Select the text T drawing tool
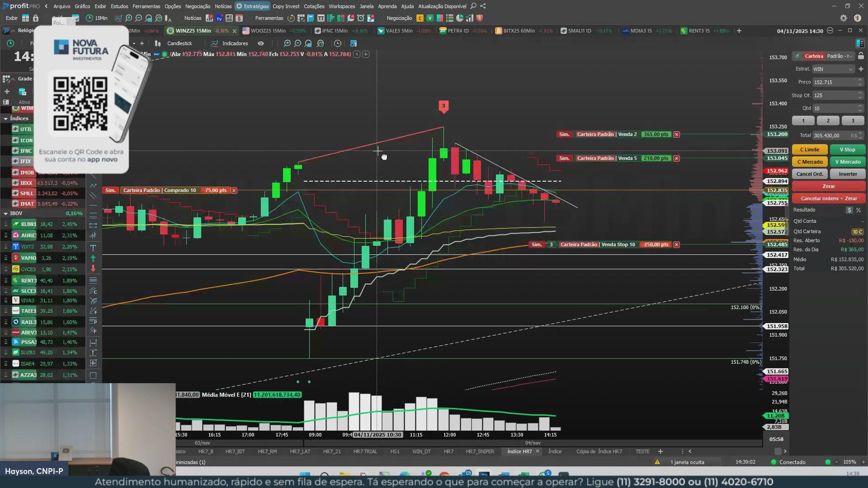 click(x=93, y=248)
